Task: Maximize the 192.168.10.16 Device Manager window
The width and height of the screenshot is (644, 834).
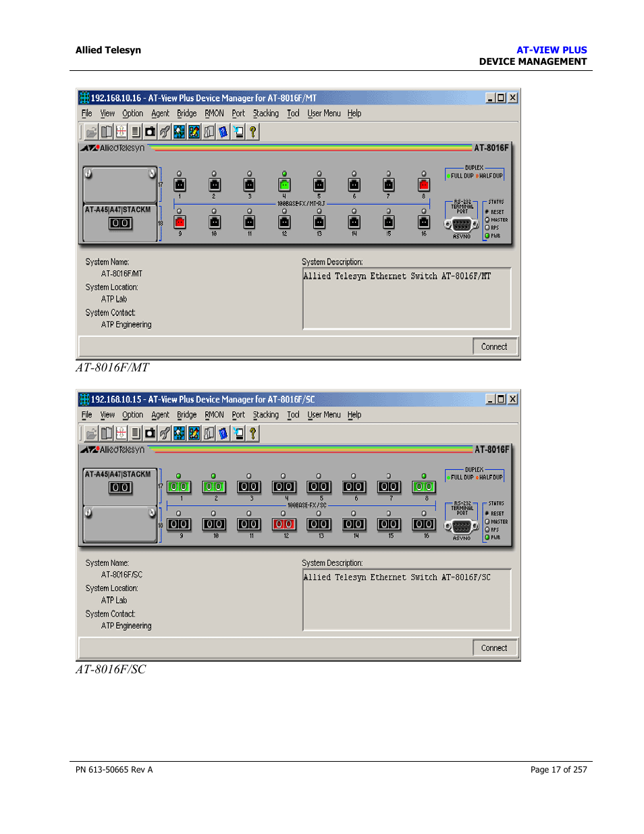Action: tap(501, 98)
